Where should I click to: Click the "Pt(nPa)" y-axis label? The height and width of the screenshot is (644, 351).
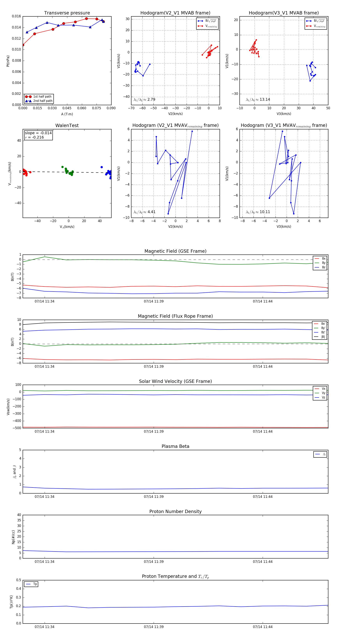coord(8,61)
